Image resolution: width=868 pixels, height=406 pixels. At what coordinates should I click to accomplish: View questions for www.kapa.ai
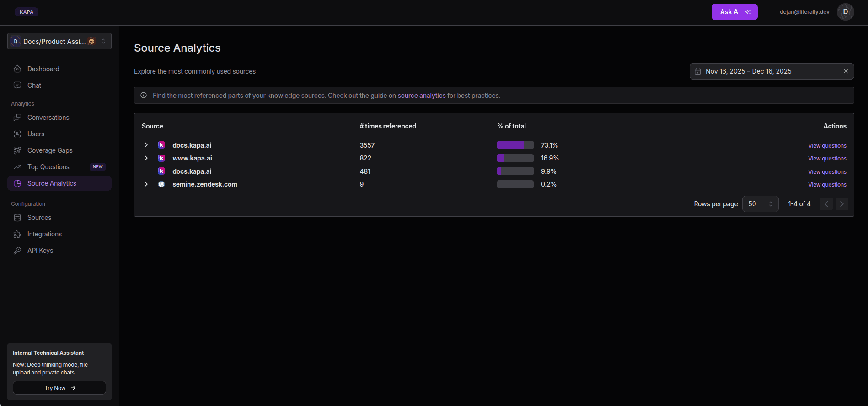click(x=827, y=159)
